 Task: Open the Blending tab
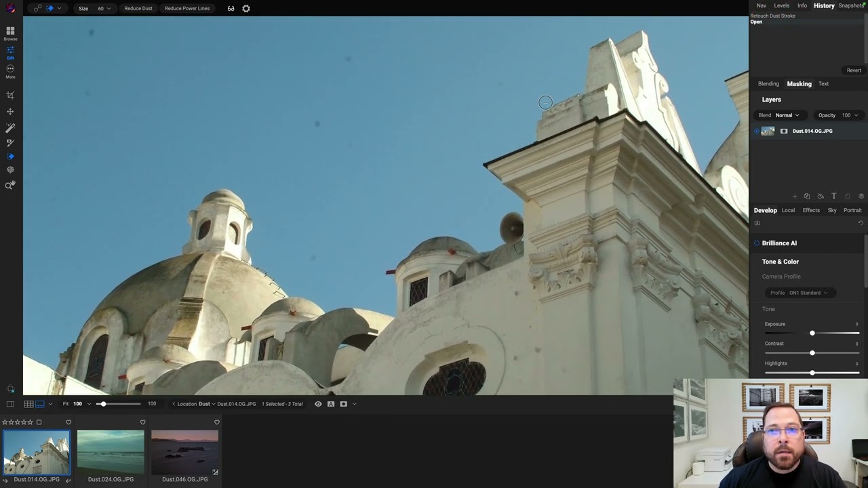(768, 84)
